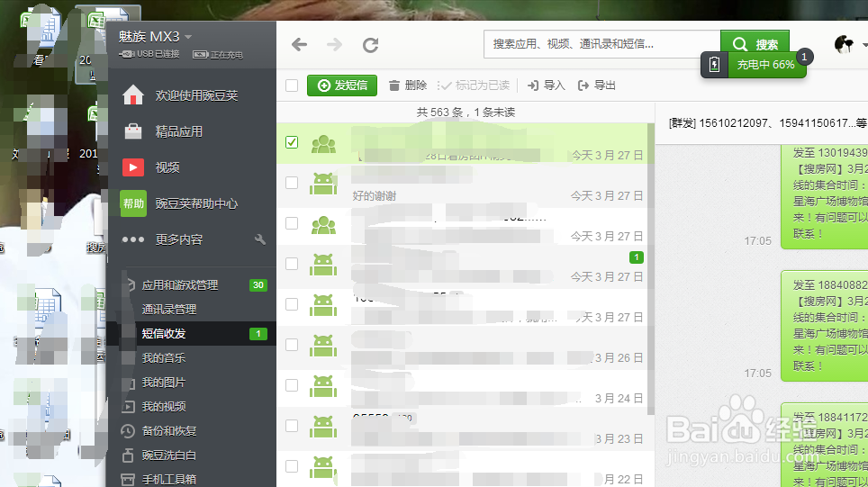Click 标记为已读 button
This screenshot has width=868, height=487.
(x=474, y=86)
